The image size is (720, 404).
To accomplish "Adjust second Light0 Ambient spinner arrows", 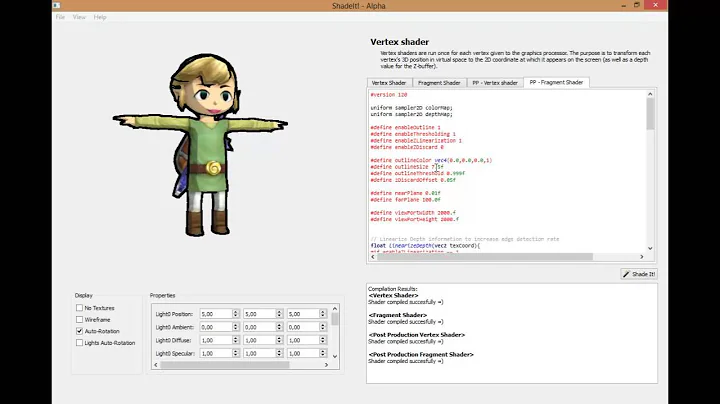I will coord(279,327).
